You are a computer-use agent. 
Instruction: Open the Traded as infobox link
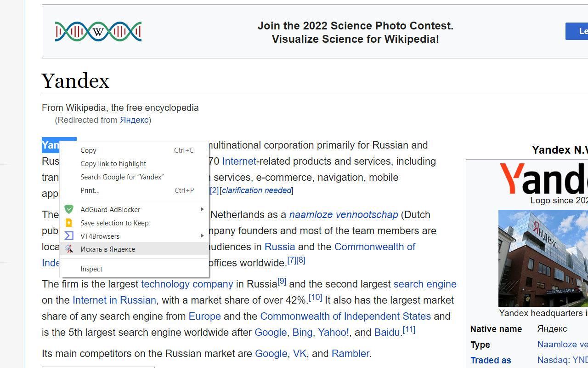tap(491, 361)
